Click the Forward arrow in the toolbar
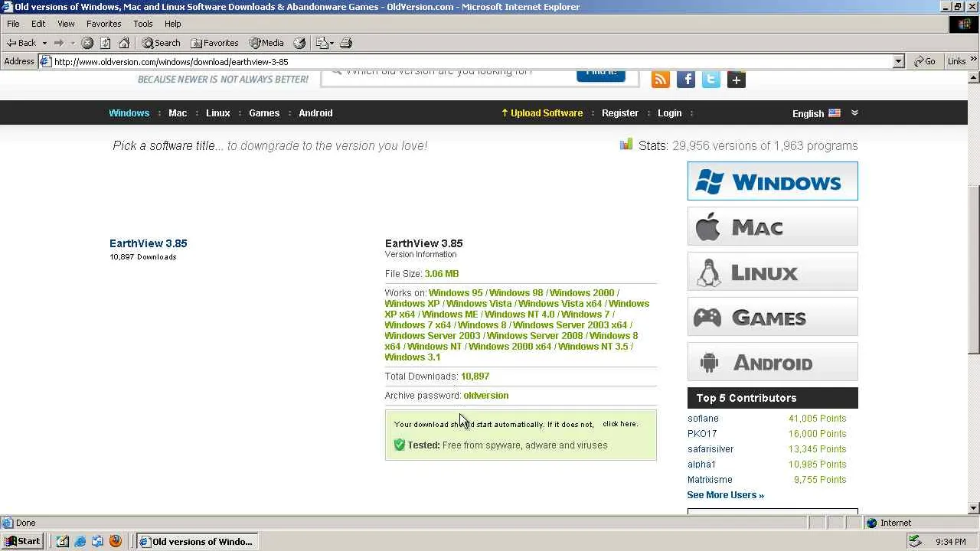Image resolution: width=980 pixels, height=551 pixels. 59,43
